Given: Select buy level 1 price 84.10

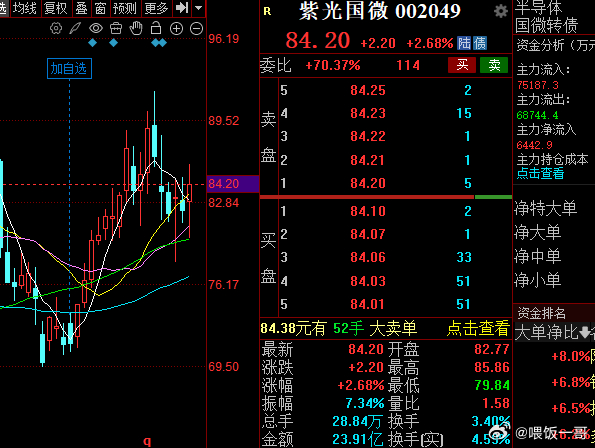Looking at the screenshot, I should click(368, 211).
